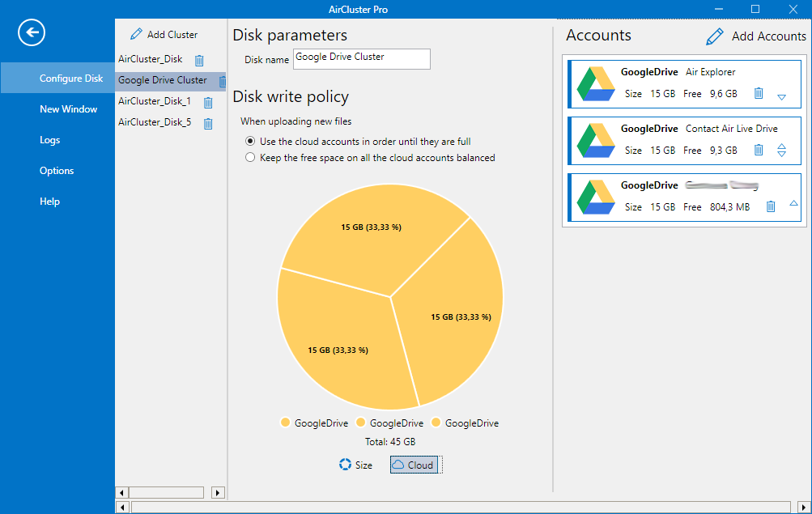Delete AirCluster_Disk using its trash icon
This screenshot has width=812, height=514.
click(199, 60)
